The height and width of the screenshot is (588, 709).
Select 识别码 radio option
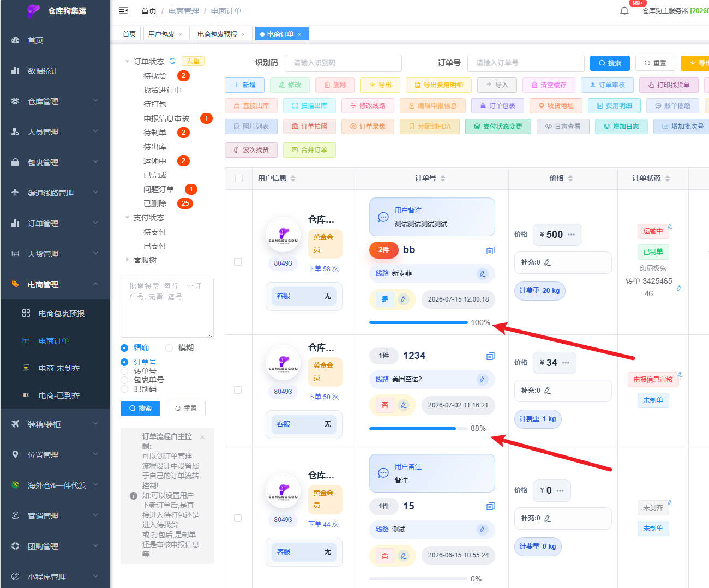pos(124,389)
